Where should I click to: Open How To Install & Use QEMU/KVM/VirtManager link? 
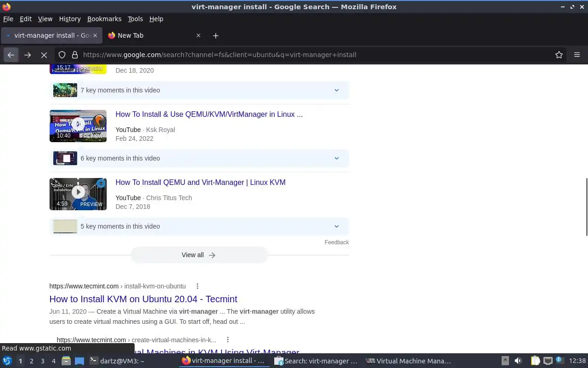pos(209,115)
